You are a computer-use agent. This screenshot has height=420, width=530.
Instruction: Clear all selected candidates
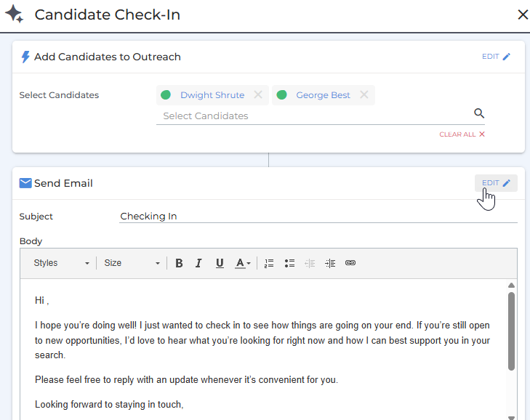point(462,134)
